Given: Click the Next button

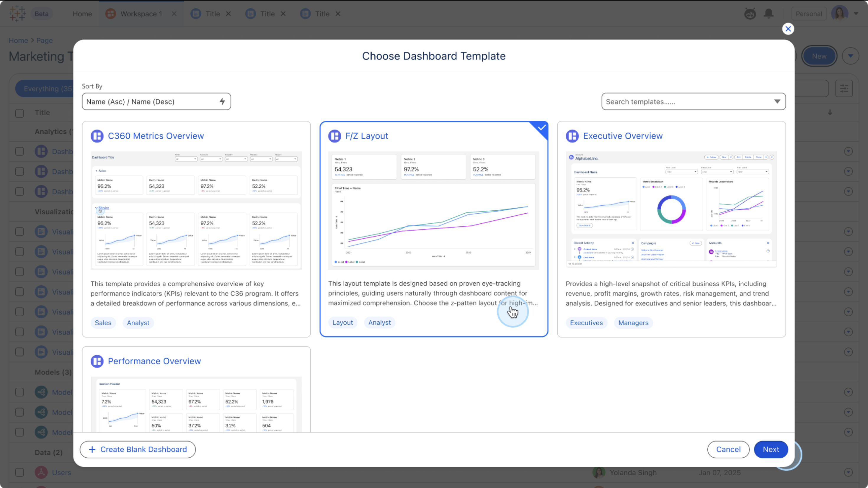Looking at the screenshot, I should (771, 449).
